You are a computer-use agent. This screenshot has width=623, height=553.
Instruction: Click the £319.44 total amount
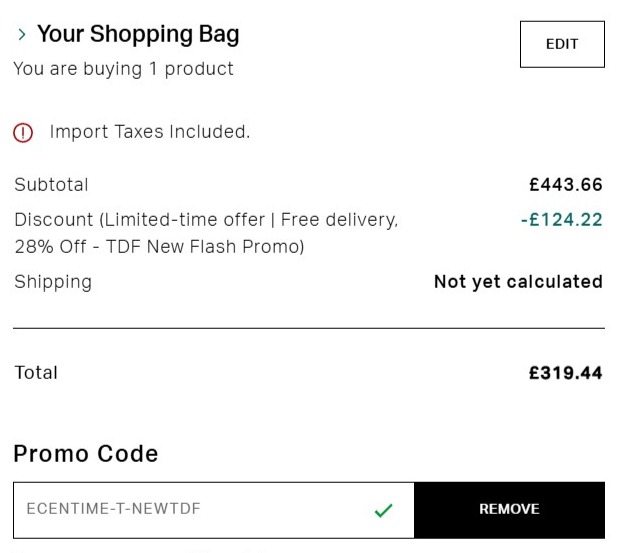pyautogui.click(x=565, y=373)
